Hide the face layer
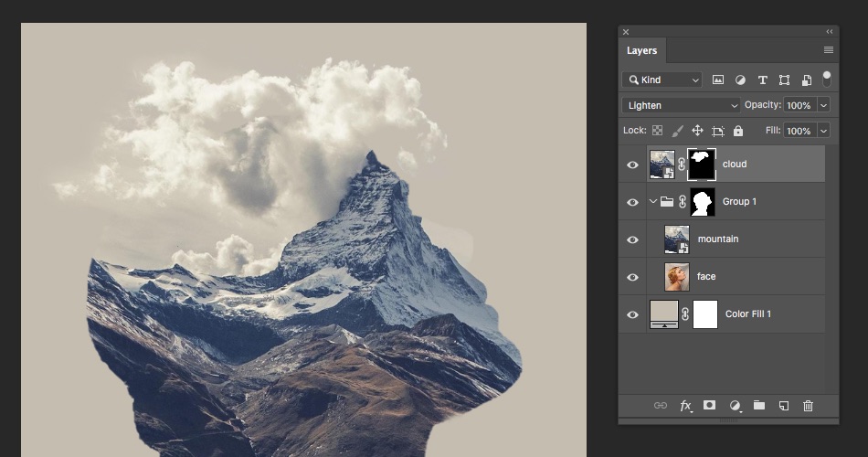This screenshot has height=457, width=868. point(632,277)
